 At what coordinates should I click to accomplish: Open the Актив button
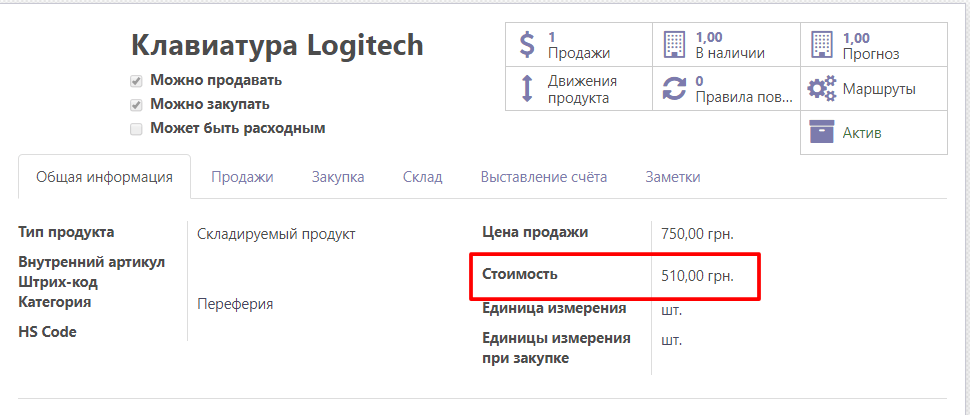873,132
